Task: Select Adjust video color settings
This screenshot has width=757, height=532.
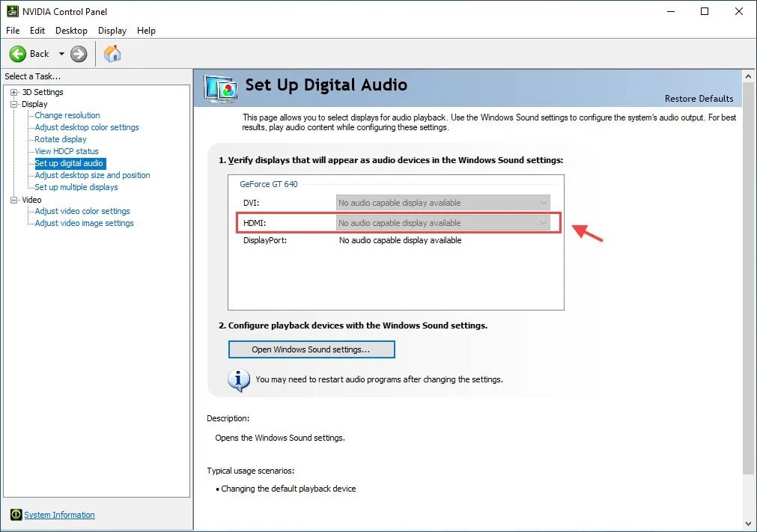Action: coord(82,211)
